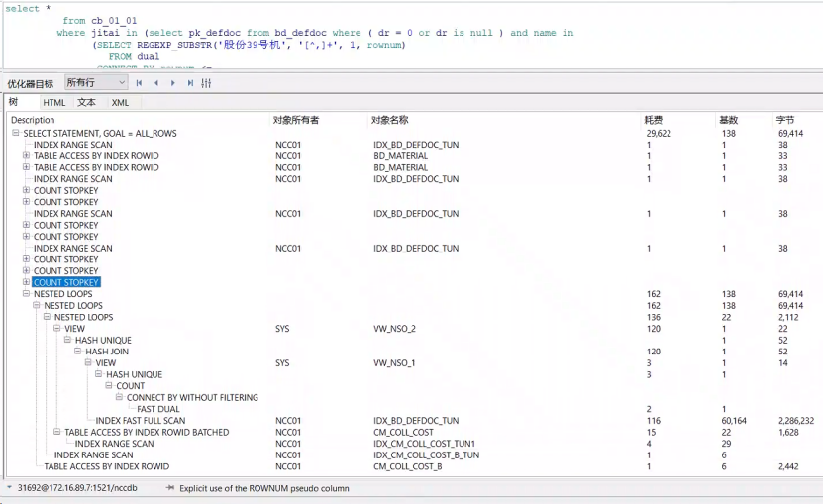Image resolution: width=823 pixels, height=504 pixels.
Task: Collapse TABLE ACCESS BY INDEX ROWID BATCHED node
Action: click(x=56, y=432)
